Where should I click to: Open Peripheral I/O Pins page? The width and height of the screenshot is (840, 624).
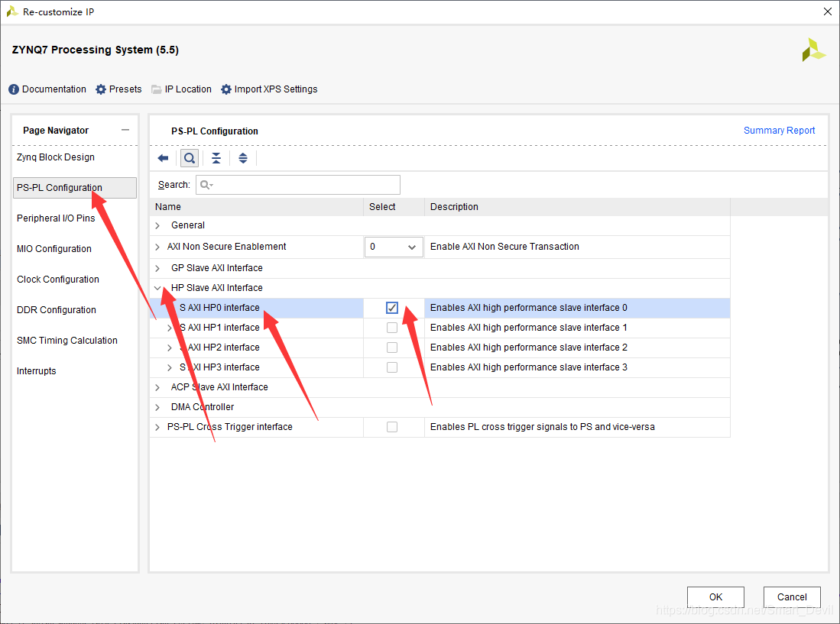[56, 218]
